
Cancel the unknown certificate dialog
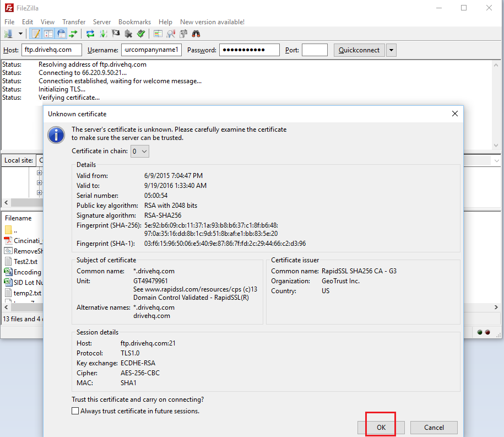click(x=434, y=427)
